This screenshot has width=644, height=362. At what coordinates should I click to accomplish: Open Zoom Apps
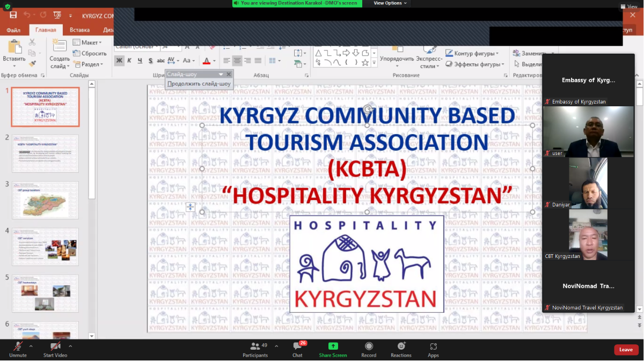click(433, 350)
